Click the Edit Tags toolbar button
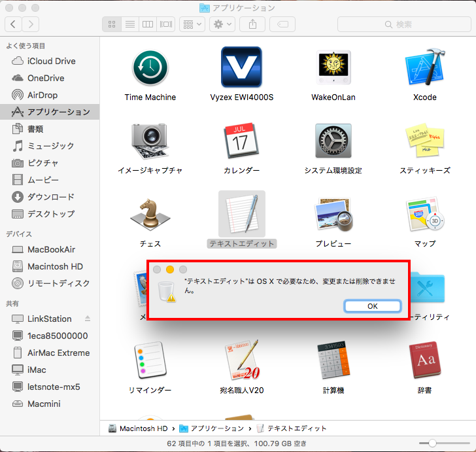476x452 pixels. tap(282, 24)
